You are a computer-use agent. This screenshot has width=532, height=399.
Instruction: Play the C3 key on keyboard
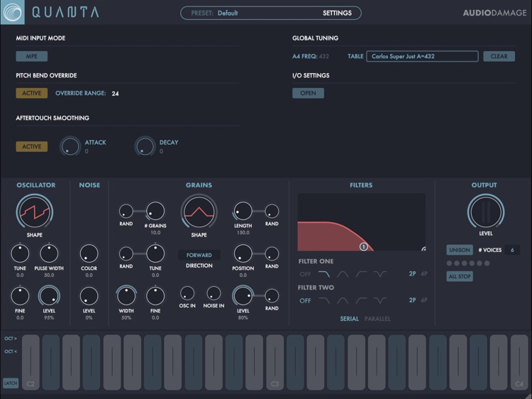click(275, 362)
